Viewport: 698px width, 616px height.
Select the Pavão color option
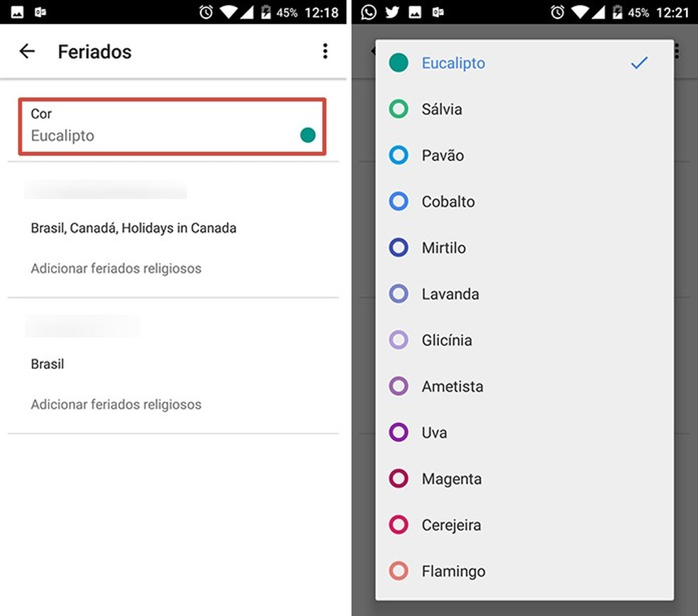[x=446, y=155]
